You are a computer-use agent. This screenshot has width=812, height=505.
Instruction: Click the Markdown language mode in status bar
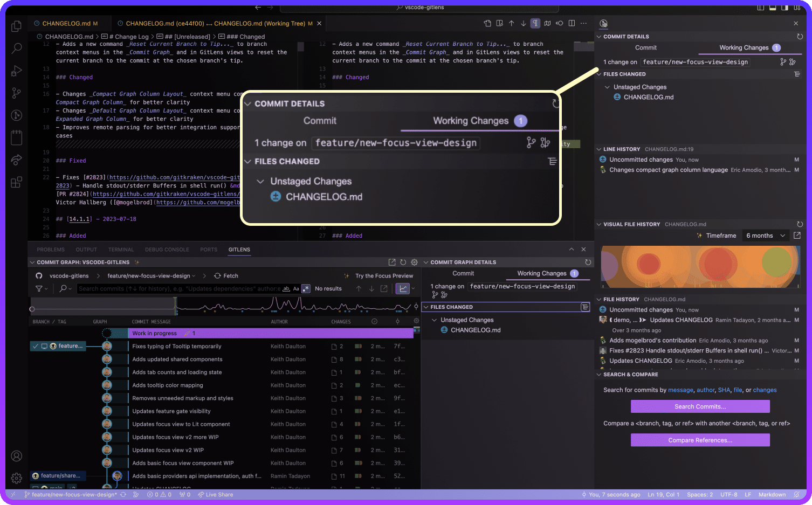pyautogui.click(x=772, y=494)
